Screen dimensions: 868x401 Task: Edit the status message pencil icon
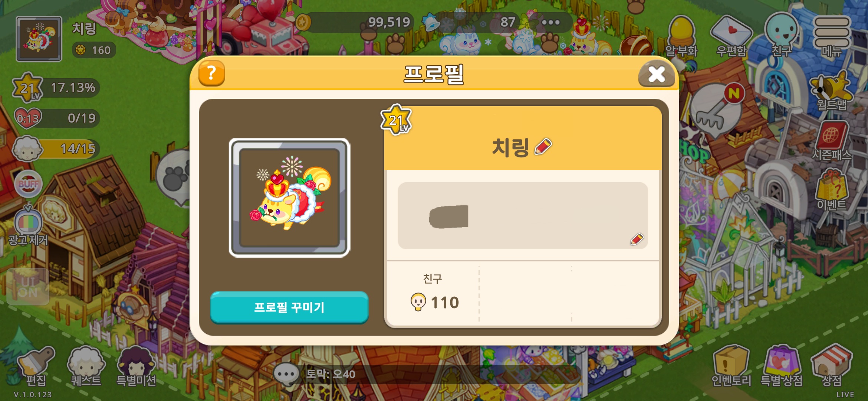click(637, 239)
